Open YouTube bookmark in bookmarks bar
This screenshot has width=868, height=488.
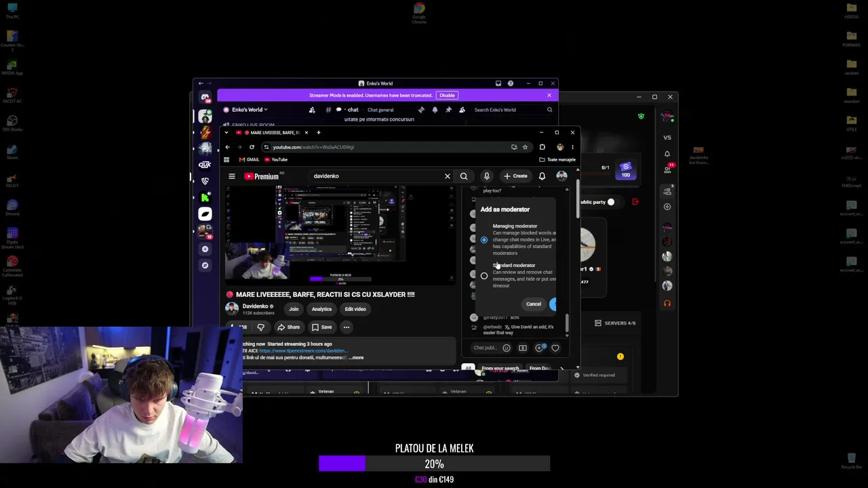[x=275, y=159]
